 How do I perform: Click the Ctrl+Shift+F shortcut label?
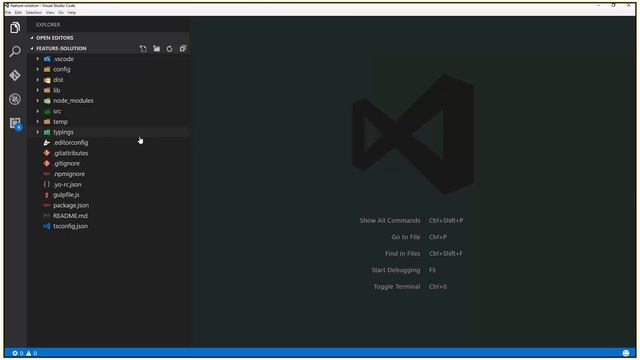point(446,253)
